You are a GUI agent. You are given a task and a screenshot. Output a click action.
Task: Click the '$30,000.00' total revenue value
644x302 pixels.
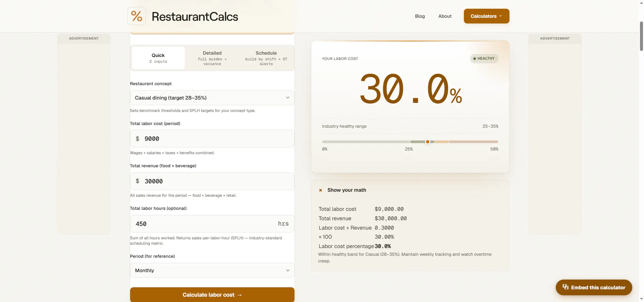pos(391,219)
